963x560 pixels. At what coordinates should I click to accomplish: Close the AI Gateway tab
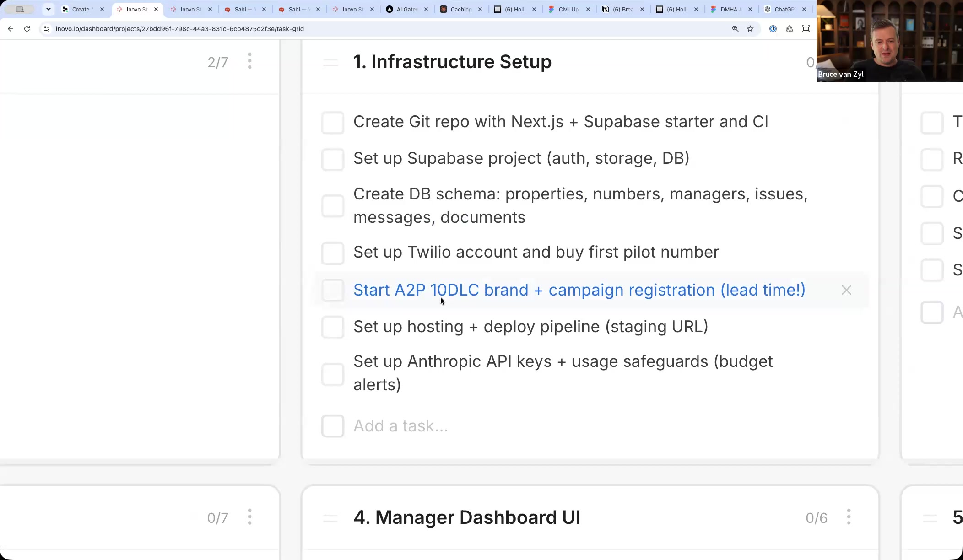[426, 9]
